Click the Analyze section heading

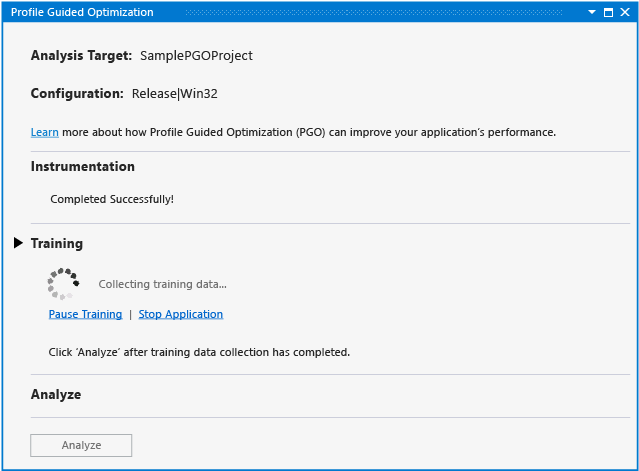[56, 395]
